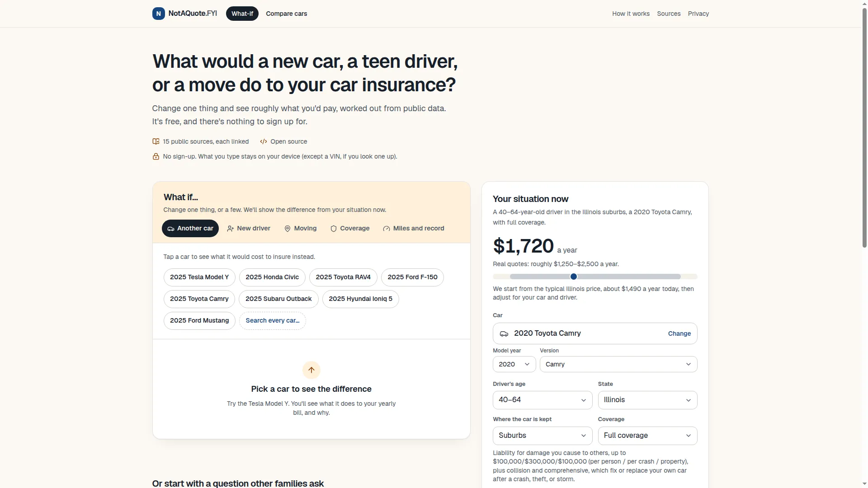The image size is (868, 488).
Task: Open the How it works link
Action: coord(631,14)
